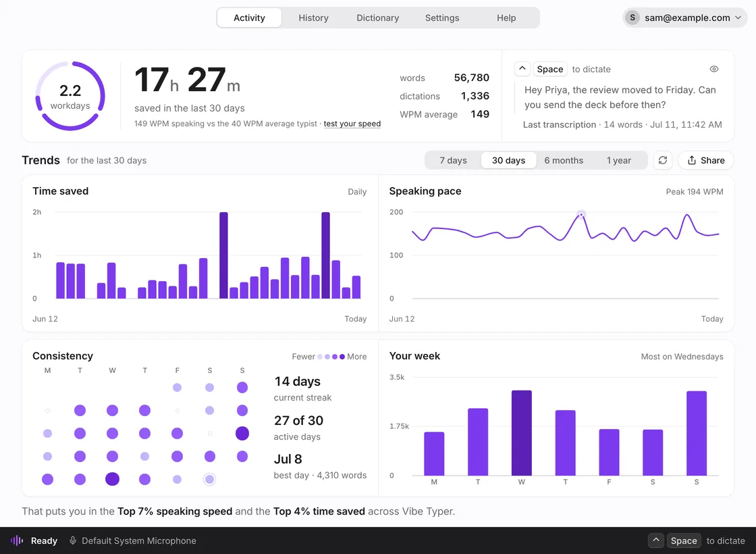Open the sam@example.com account menu

click(685, 18)
